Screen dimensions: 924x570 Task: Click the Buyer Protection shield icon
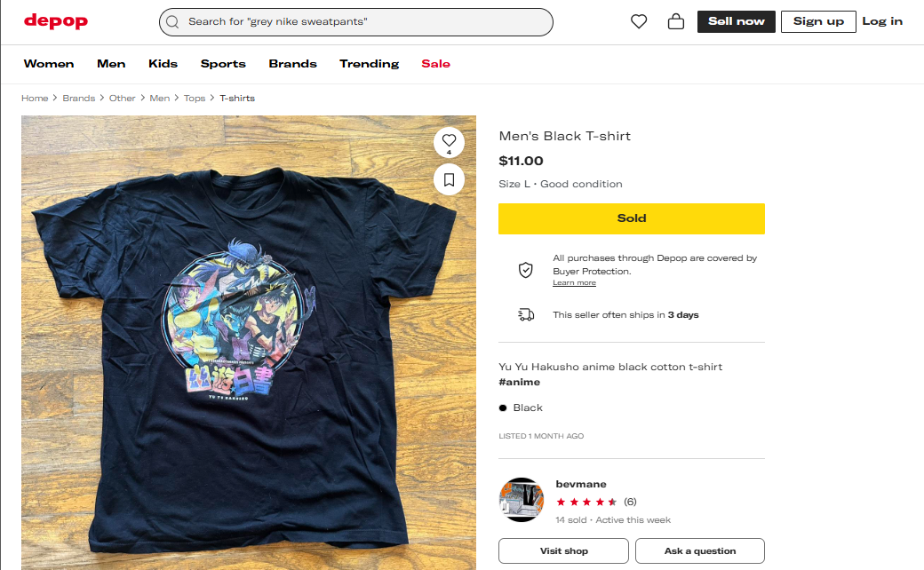(x=526, y=270)
